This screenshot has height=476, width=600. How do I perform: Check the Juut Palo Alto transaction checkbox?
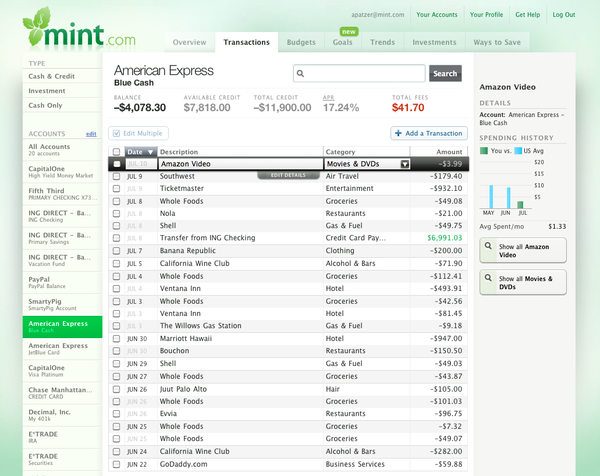[117, 390]
